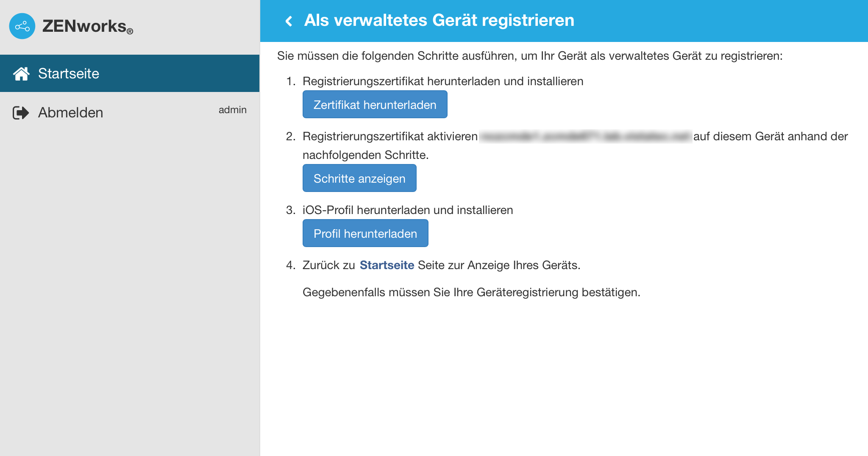Click the admin username label
Image resolution: width=868 pixels, height=456 pixels.
(232, 110)
